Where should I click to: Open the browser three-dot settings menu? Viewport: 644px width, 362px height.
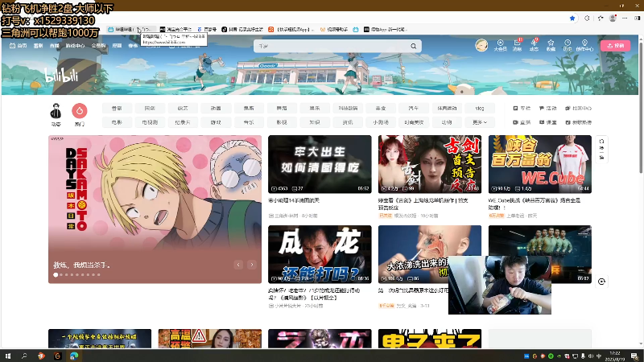click(x=625, y=18)
